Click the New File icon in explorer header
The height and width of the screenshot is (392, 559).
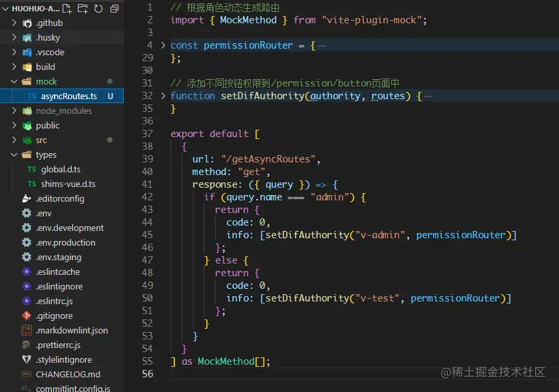coord(67,9)
